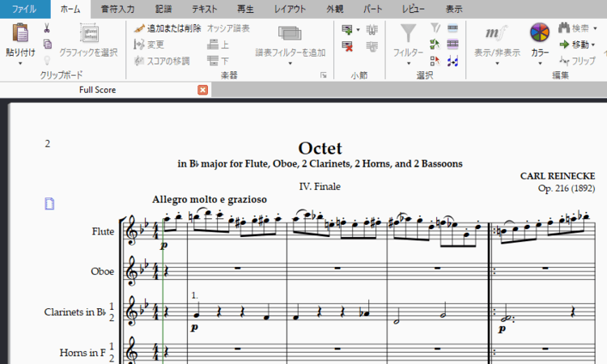This screenshot has height=364, width=607.
Task: Click the delete bar icon with red X
Action: coord(347,46)
